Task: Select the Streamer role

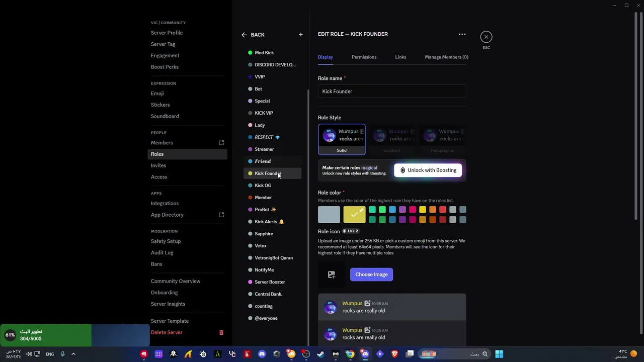Action: tap(272, 149)
